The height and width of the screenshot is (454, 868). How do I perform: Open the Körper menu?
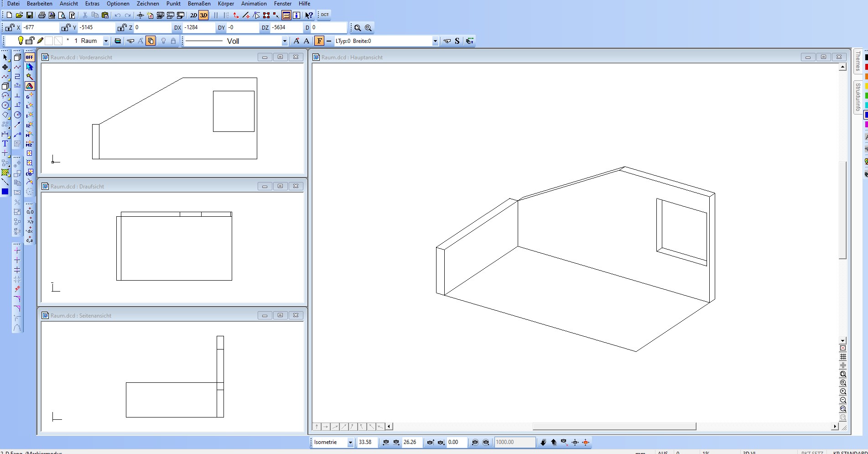tap(226, 4)
